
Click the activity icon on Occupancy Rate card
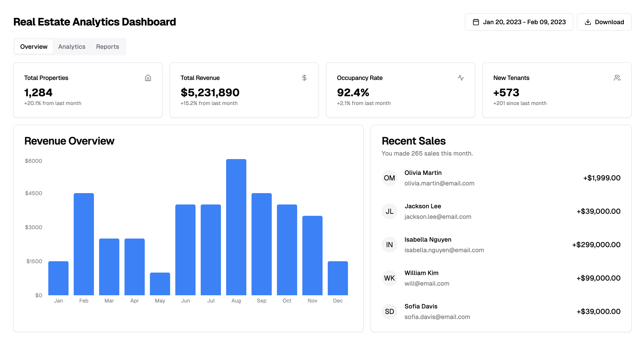click(461, 78)
